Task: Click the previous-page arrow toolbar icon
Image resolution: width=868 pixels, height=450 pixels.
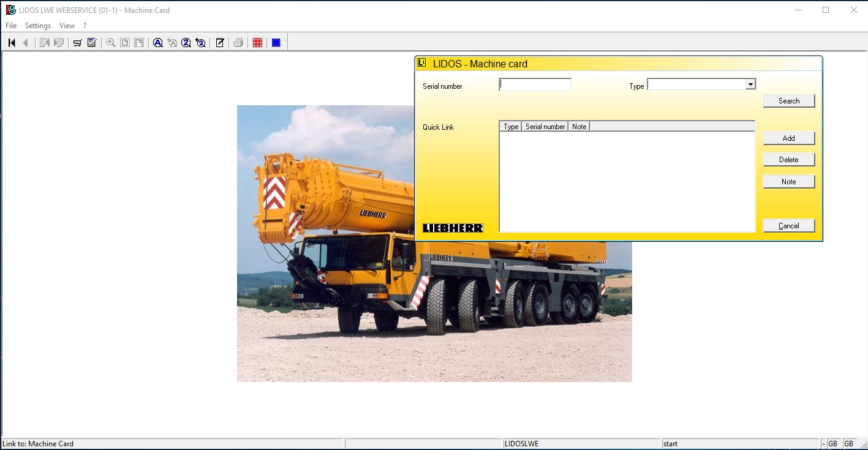Action: 25,43
